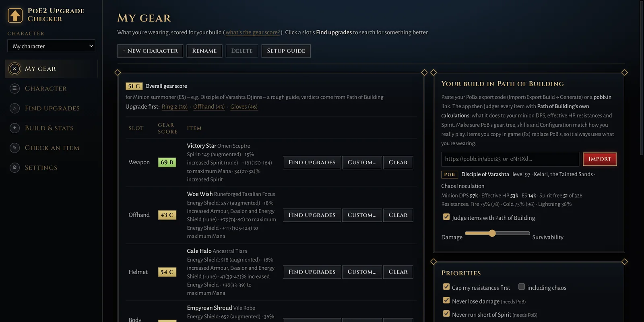The image size is (644, 322).
Task: Go to the My Gear page
Action: click(x=51, y=69)
